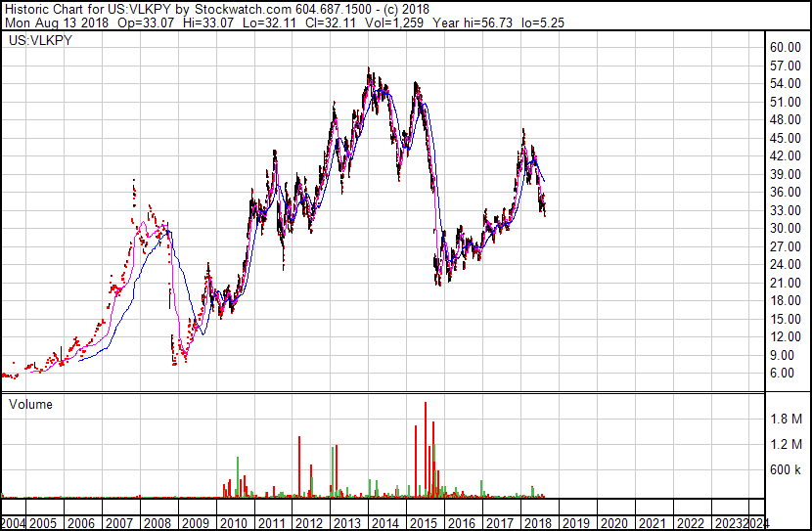This screenshot has width=812, height=531.
Task: Click the 30.00 price axis label
Action: (786, 228)
